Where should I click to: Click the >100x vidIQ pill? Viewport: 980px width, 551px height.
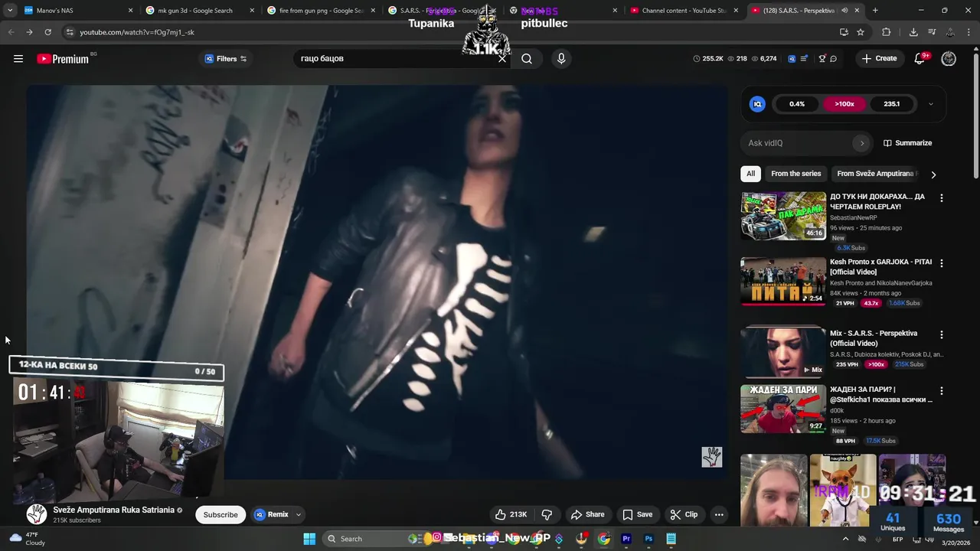tap(844, 104)
